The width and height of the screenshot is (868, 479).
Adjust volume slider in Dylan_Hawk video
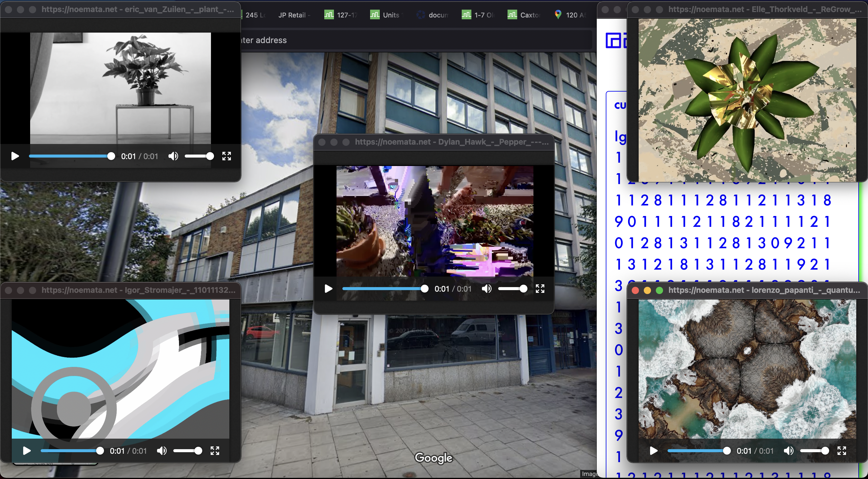pyautogui.click(x=512, y=289)
